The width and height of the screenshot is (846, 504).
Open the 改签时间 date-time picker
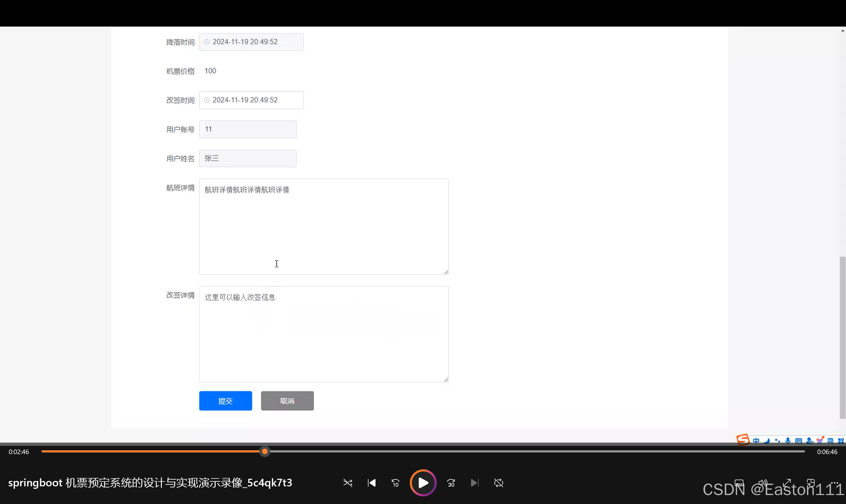[251, 100]
